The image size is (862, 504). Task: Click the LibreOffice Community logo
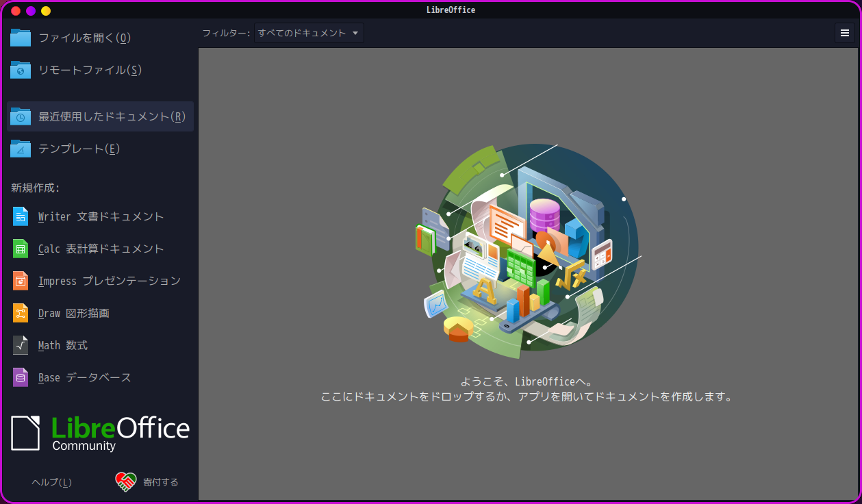(100, 433)
